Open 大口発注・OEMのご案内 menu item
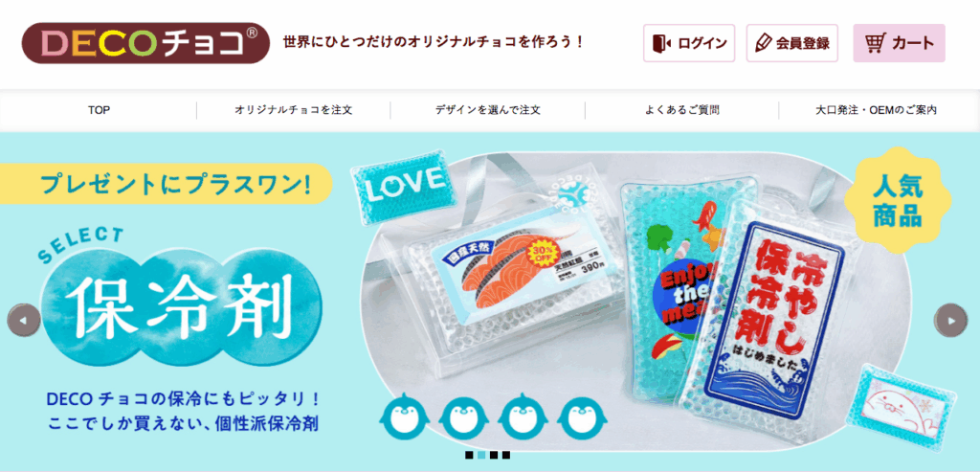The height and width of the screenshot is (472, 980). (877, 111)
